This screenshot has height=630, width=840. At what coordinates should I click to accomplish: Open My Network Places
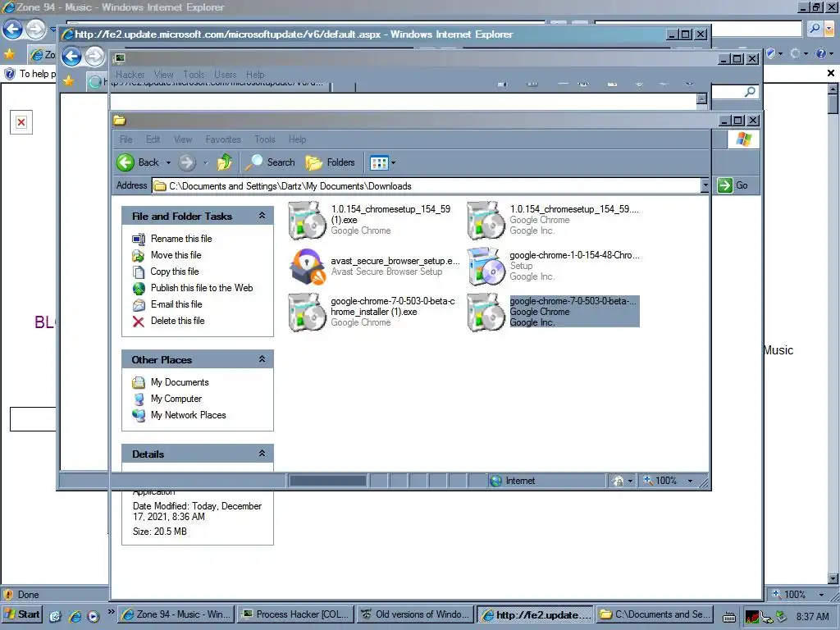pos(188,415)
